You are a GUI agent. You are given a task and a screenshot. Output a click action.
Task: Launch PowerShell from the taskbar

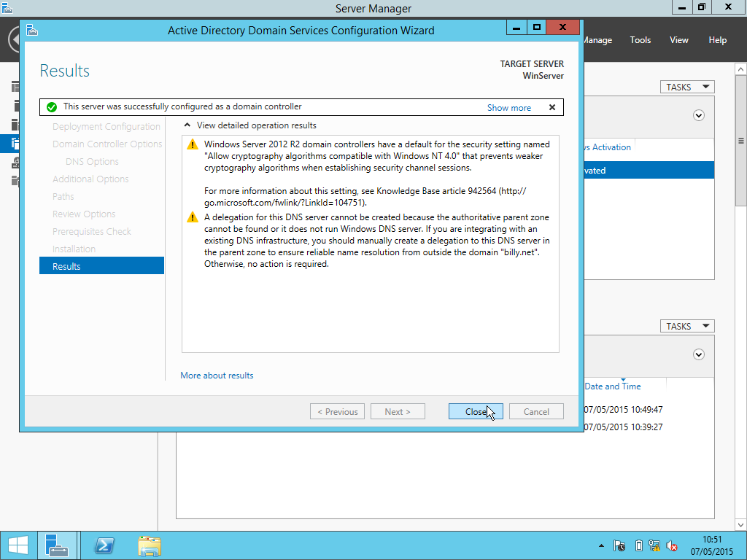coord(104,545)
